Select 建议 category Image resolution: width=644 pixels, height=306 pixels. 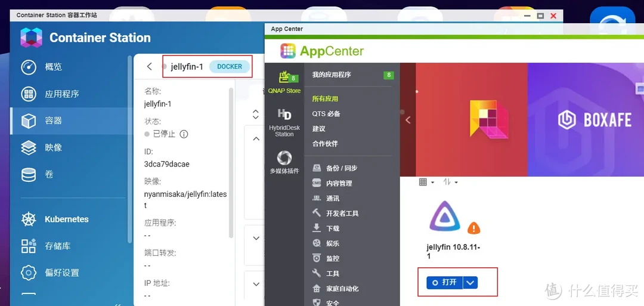(318, 129)
